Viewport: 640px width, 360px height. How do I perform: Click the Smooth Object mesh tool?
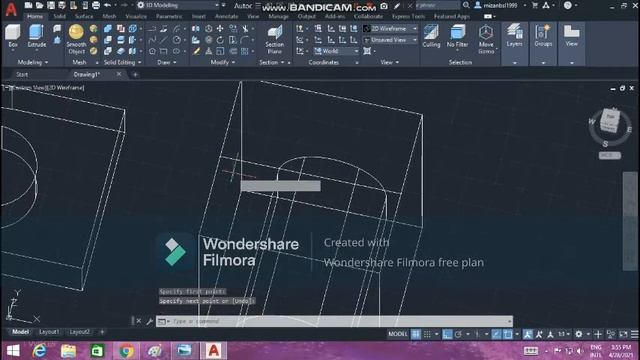(76, 39)
